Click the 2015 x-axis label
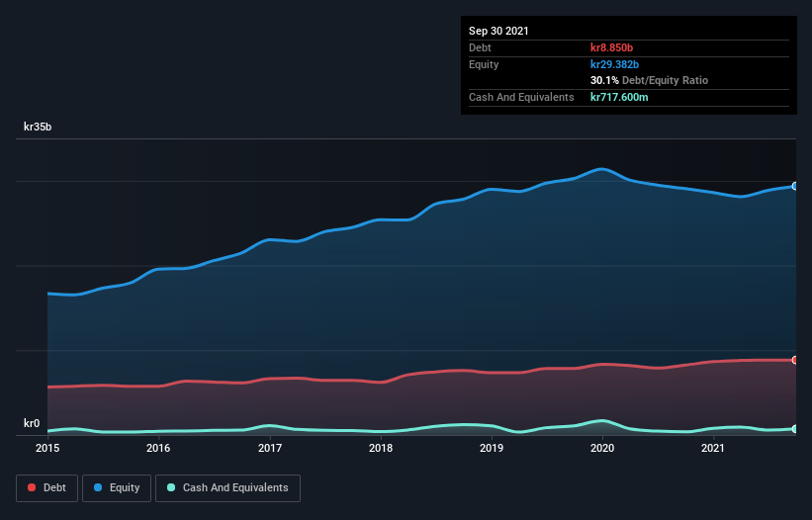 (47, 448)
